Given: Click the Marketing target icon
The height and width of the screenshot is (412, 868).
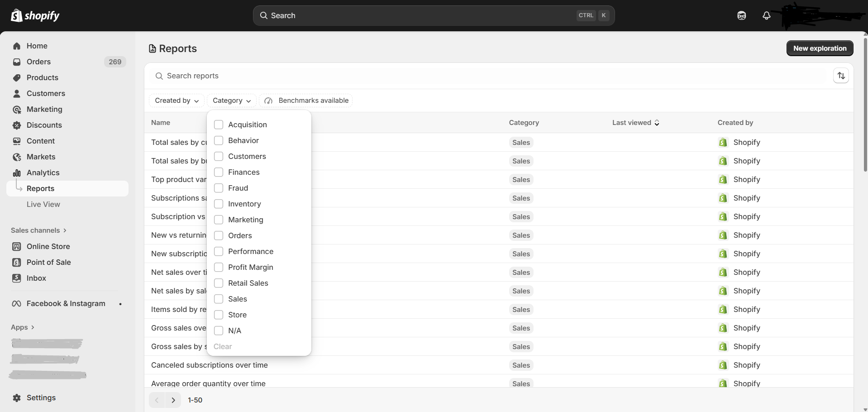Looking at the screenshot, I should (x=17, y=109).
